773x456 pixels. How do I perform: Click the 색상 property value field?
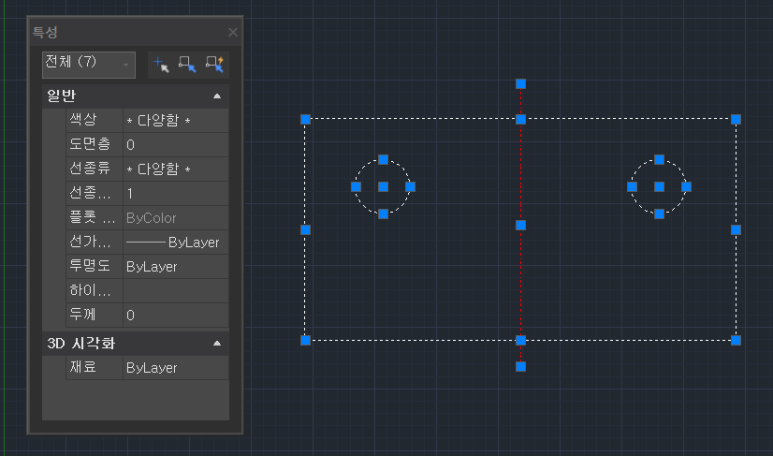(x=175, y=120)
